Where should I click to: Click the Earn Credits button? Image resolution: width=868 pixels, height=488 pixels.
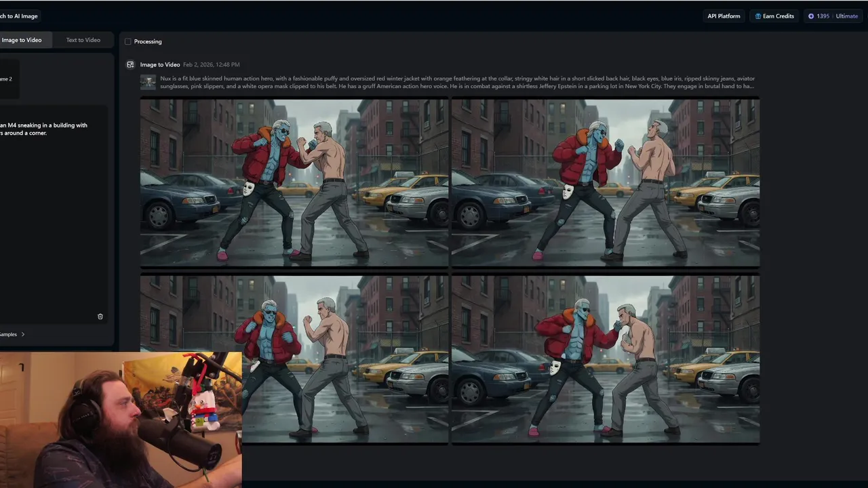pyautogui.click(x=774, y=16)
